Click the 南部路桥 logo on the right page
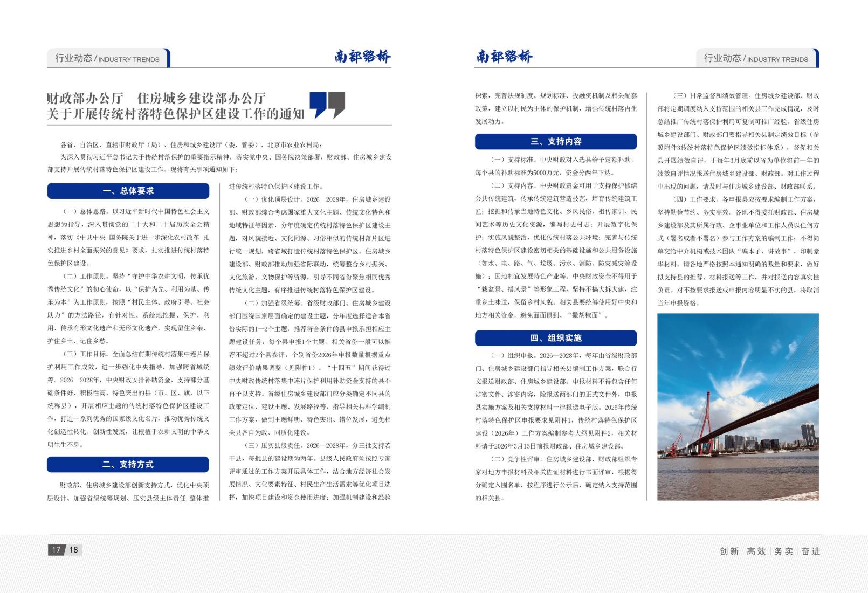The image size is (868, 593). tap(504, 57)
